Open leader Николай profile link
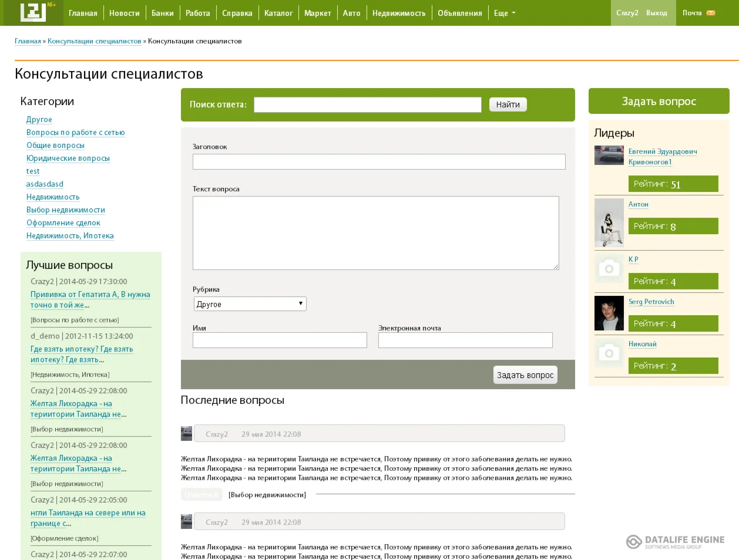Screen dimensions: 739x560 tap(643, 344)
